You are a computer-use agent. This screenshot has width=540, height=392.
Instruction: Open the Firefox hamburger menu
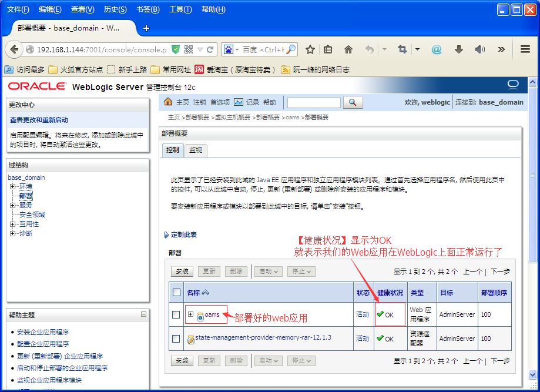coord(525,49)
